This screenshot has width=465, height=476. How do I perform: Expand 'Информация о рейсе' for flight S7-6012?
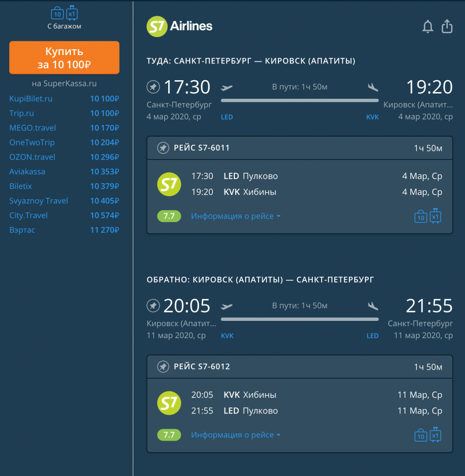click(x=236, y=435)
